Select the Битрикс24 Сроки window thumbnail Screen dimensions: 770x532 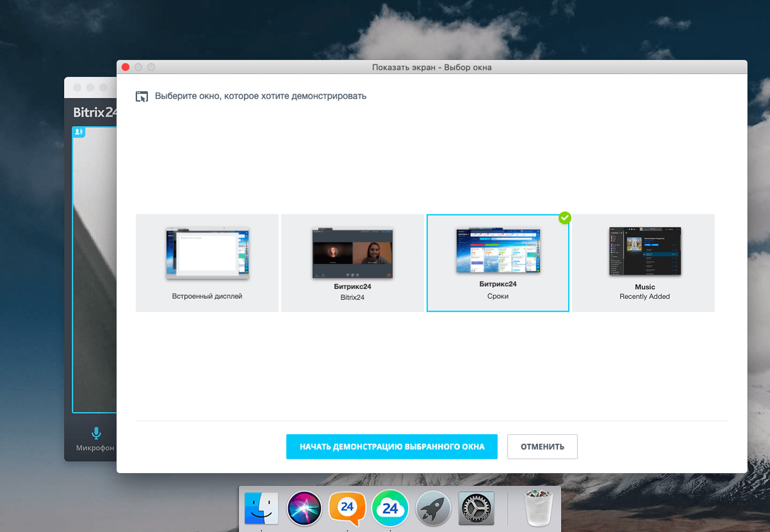[x=498, y=263]
